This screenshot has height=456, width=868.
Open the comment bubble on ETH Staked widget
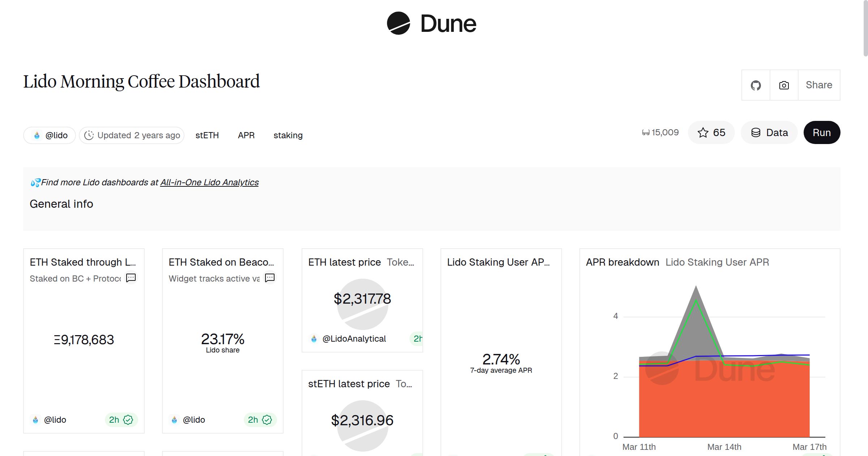pos(131,278)
